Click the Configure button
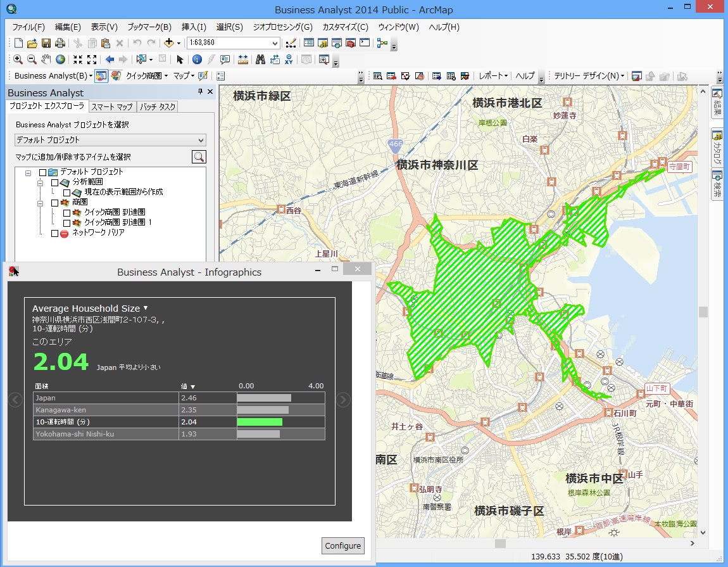 342,545
